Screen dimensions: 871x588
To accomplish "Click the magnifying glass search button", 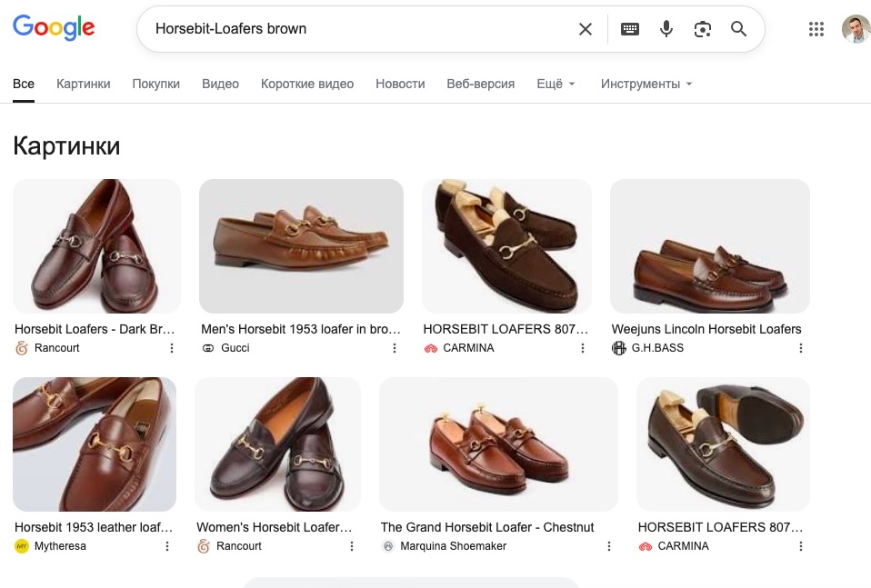I will (x=739, y=29).
